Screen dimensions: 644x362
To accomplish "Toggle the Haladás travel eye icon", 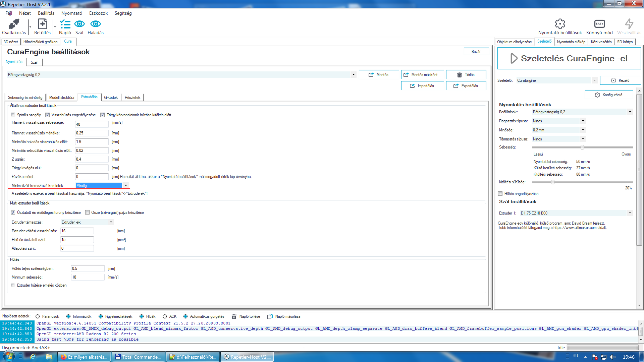I will point(96,24).
